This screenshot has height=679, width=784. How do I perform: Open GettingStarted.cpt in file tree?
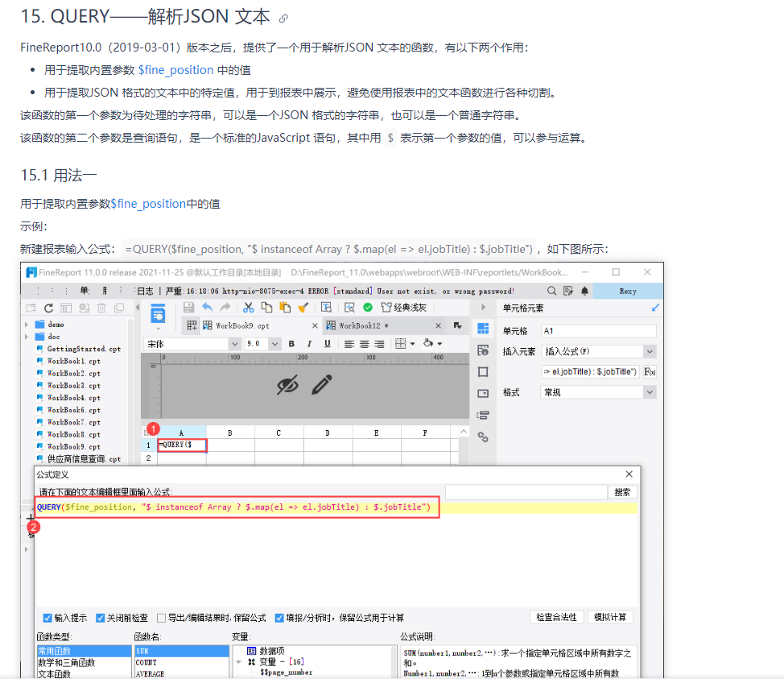point(84,349)
